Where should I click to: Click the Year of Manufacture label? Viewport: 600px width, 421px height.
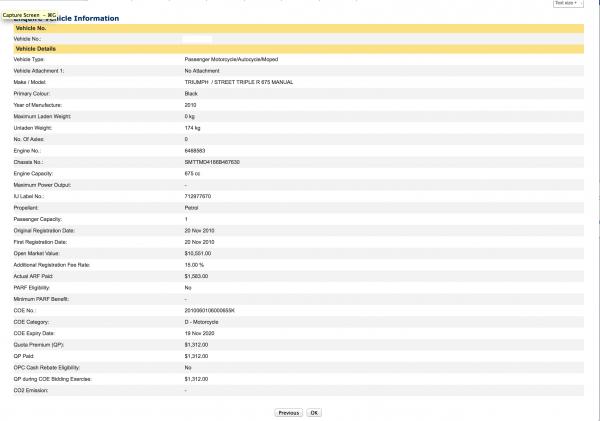point(38,105)
